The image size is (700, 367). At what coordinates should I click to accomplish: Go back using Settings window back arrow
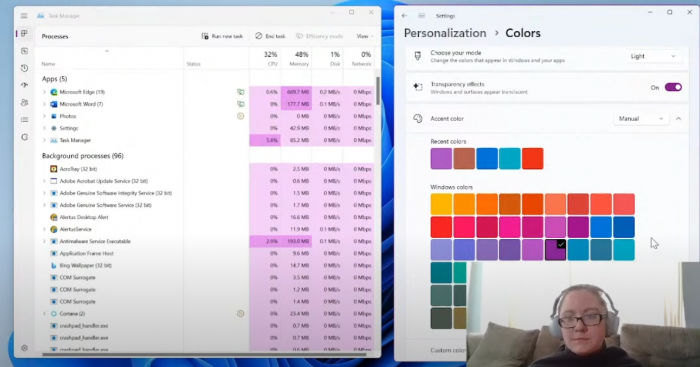(404, 16)
